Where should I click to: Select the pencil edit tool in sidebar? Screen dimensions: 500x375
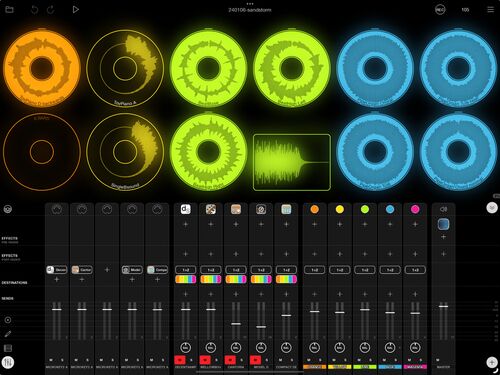pyautogui.click(x=8, y=334)
